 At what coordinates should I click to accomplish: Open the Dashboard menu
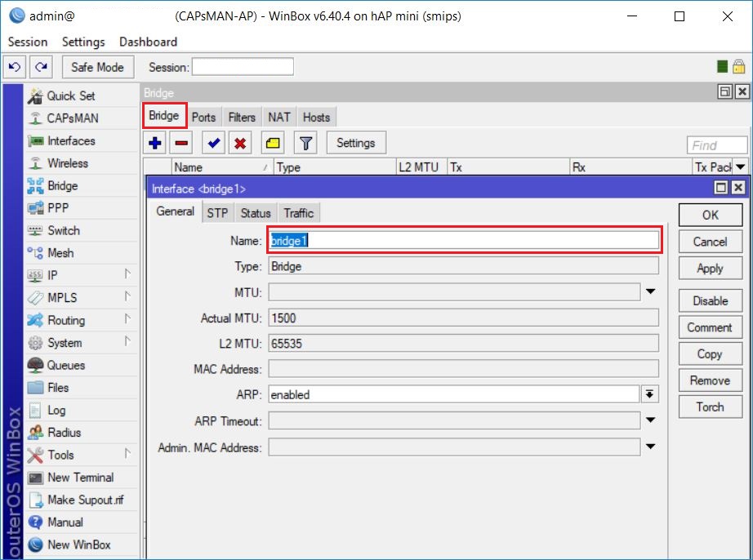point(149,42)
